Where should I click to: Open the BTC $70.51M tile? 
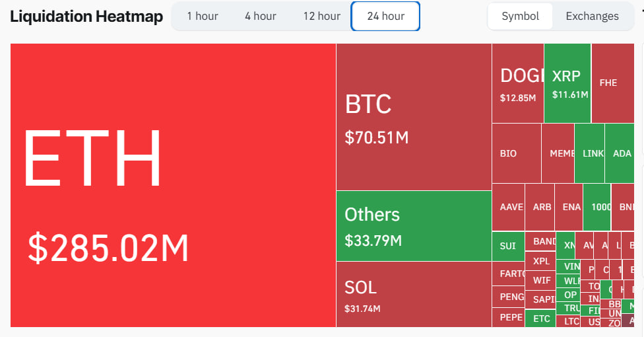[414, 117]
